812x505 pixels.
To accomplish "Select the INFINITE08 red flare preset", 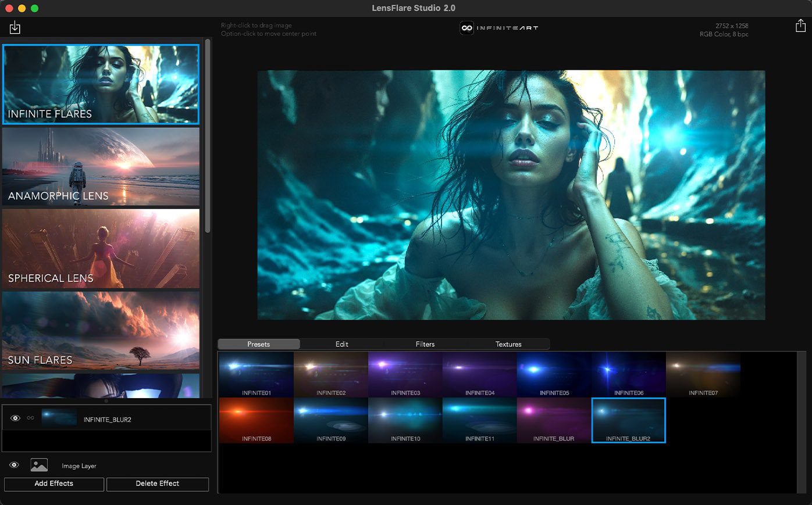I will 256,420.
